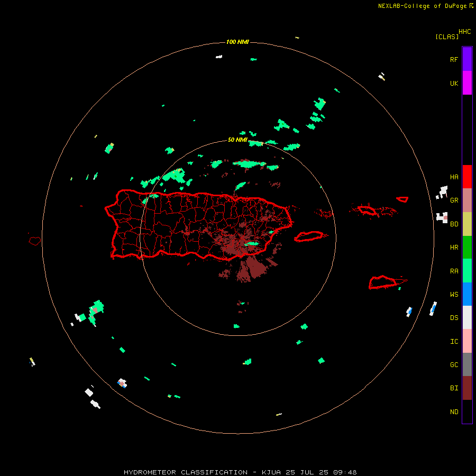
Task: Click the 50 NMI range ring label
Action: coord(237,140)
